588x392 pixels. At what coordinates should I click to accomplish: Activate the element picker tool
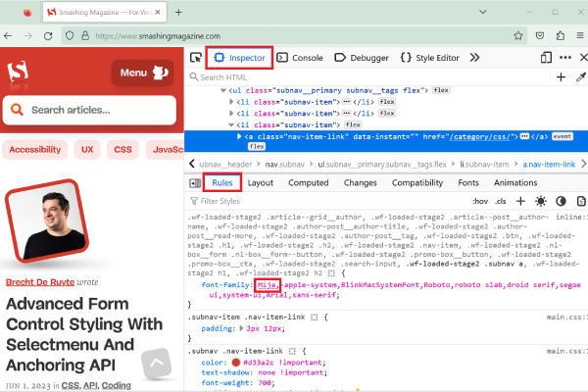[x=196, y=58]
